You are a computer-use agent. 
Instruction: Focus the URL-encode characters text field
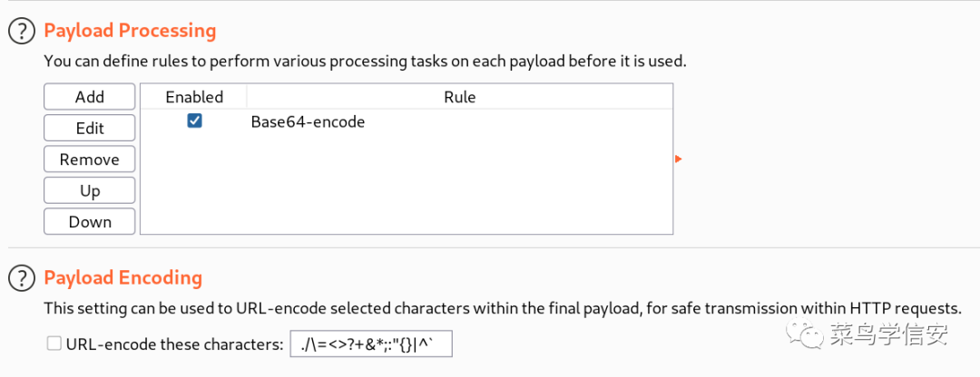(x=371, y=343)
